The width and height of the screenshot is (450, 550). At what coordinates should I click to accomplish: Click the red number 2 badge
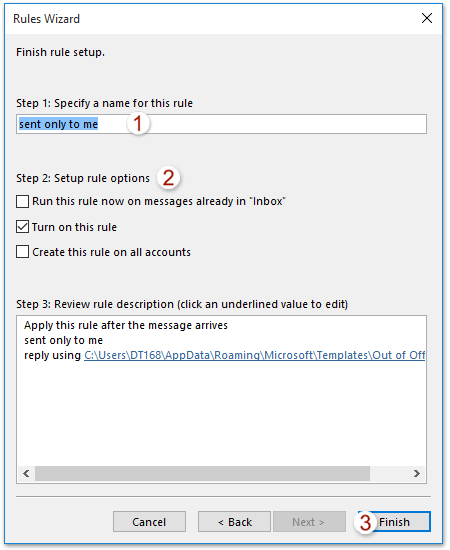point(168,178)
